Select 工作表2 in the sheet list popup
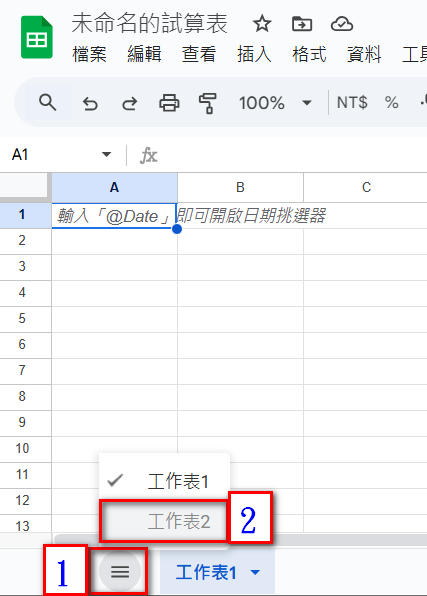The width and height of the screenshot is (427, 596). pyautogui.click(x=164, y=521)
